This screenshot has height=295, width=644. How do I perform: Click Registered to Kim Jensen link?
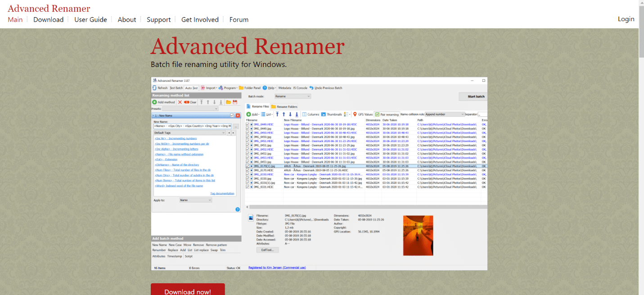coord(277,268)
